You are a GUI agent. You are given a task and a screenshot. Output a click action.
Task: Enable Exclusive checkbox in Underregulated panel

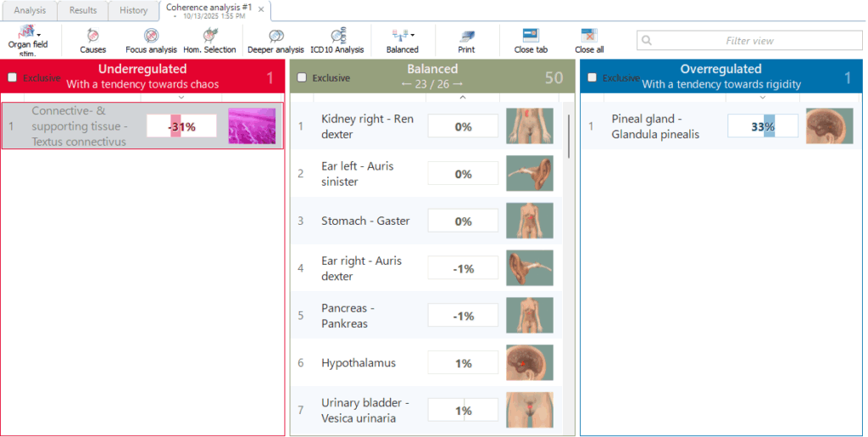click(x=12, y=78)
